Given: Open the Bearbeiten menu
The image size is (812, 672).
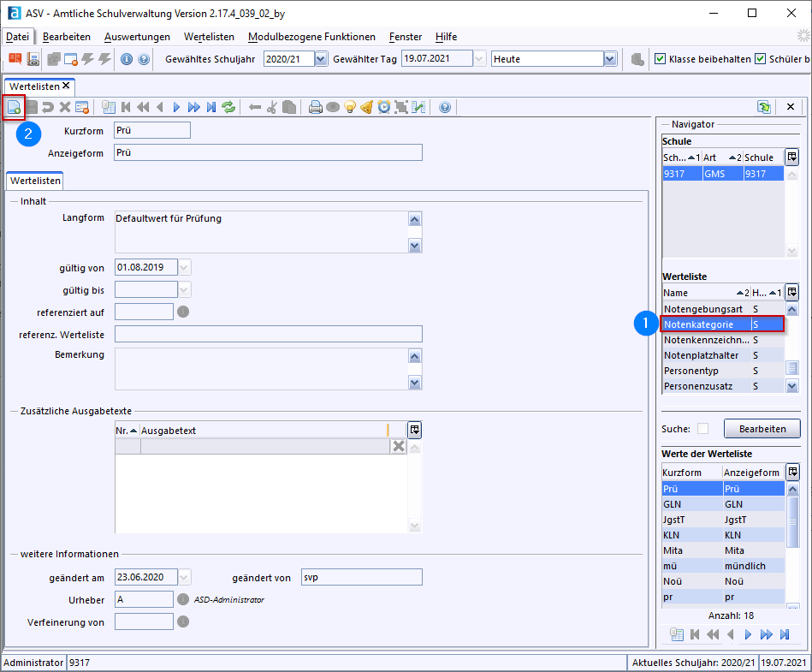Looking at the screenshot, I should coord(67,37).
